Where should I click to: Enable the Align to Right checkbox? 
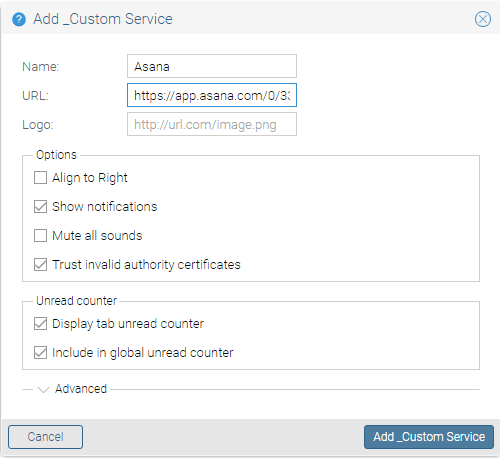coord(40,178)
